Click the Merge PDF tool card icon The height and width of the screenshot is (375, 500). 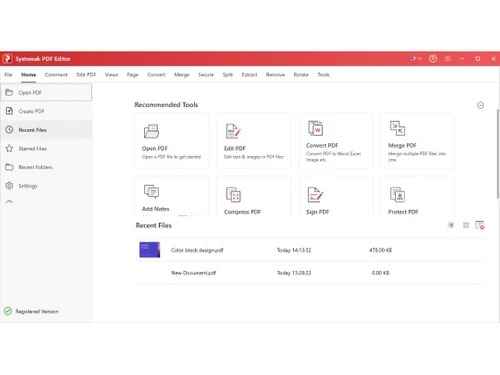(397, 128)
